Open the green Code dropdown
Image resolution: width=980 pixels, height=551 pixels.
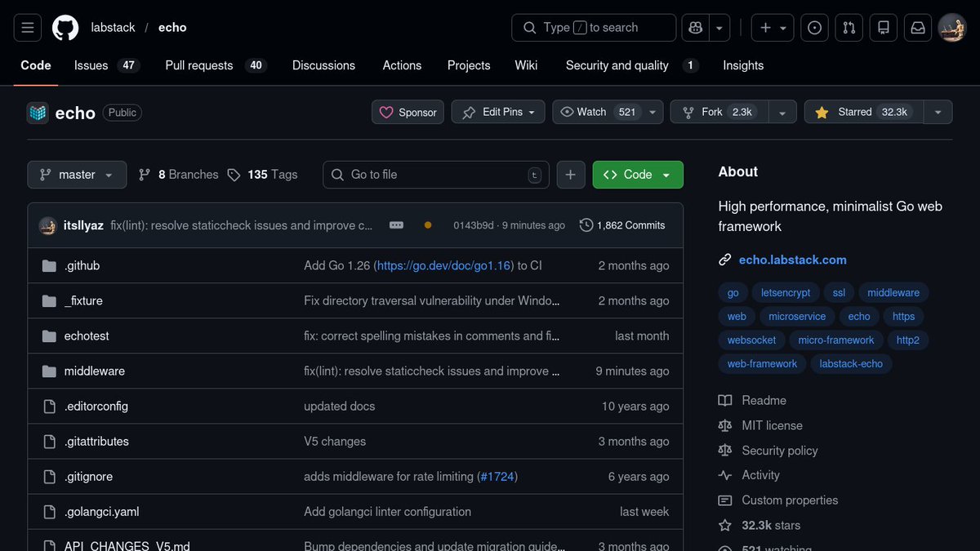[x=638, y=175]
